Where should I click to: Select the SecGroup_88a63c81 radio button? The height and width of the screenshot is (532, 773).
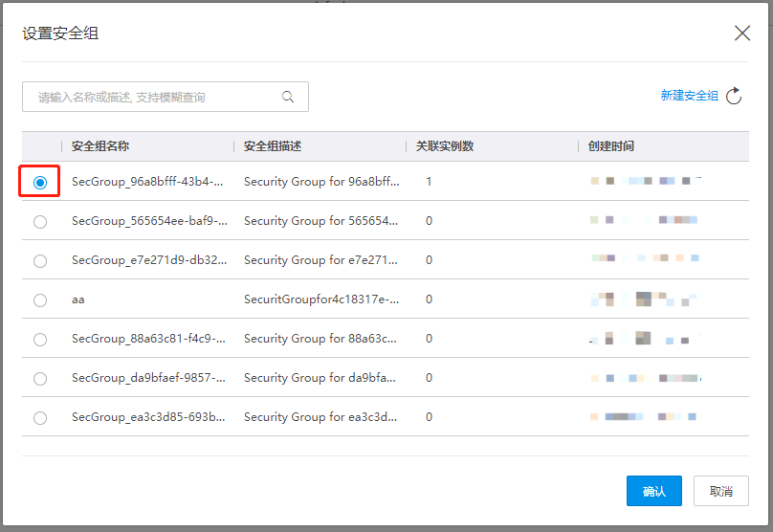pyautogui.click(x=40, y=339)
